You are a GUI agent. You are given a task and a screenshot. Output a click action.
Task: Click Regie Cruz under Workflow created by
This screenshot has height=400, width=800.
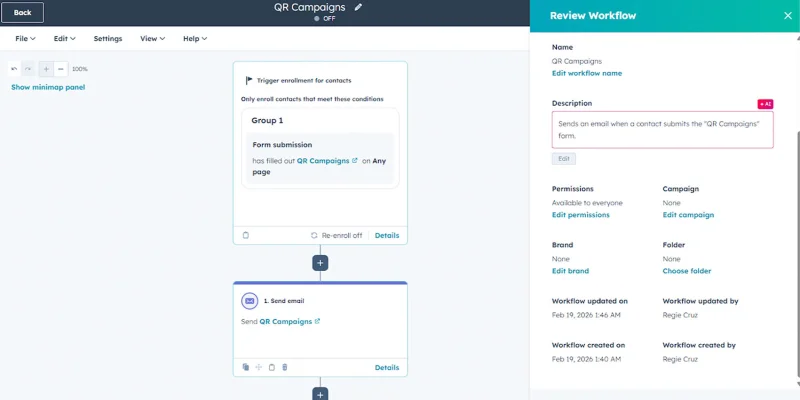pos(680,359)
